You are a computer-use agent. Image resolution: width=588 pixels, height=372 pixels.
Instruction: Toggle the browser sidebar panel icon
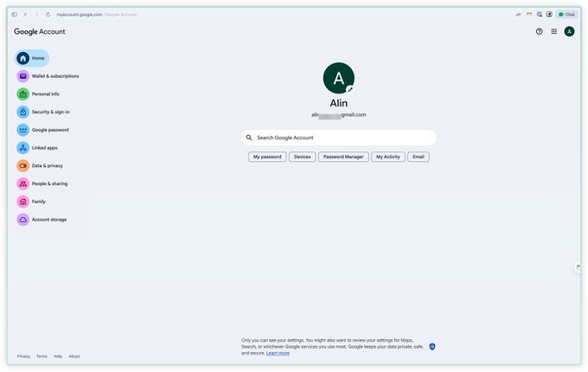click(14, 14)
